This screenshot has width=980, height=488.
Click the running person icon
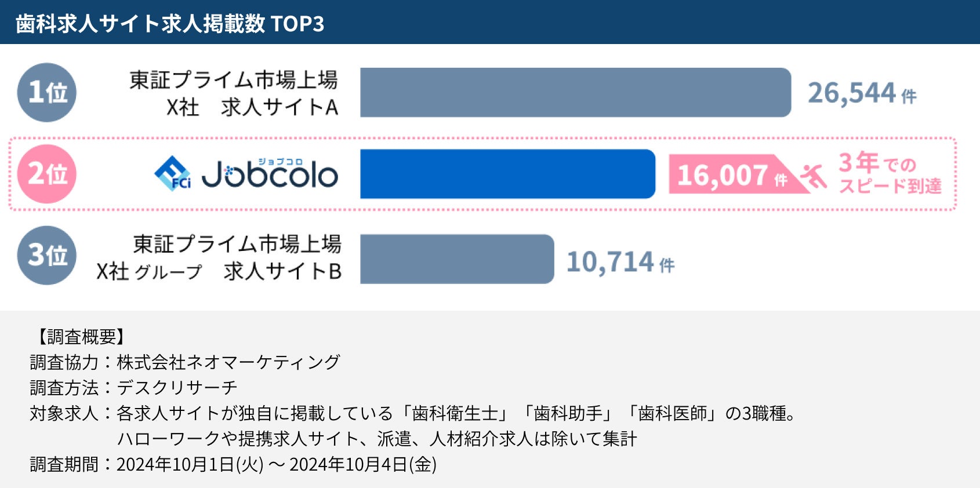tap(814, 175)
